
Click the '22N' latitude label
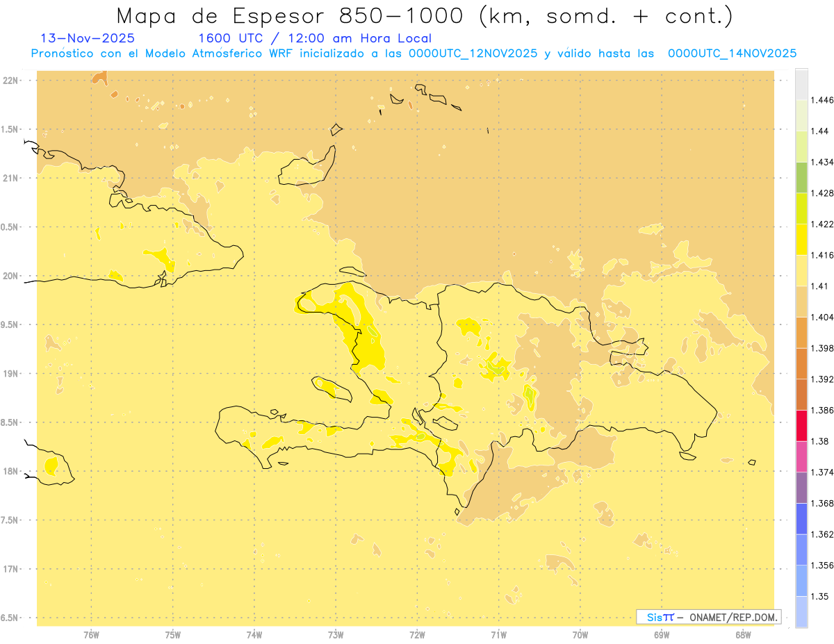coord(10,80)
